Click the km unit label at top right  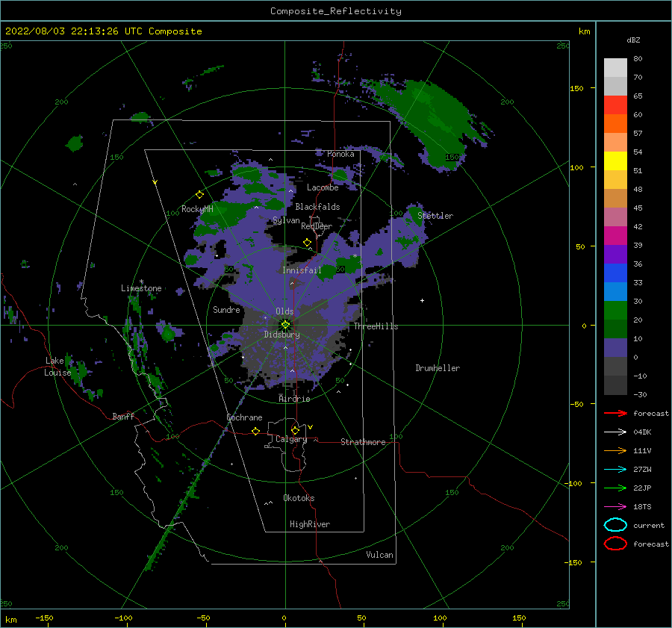click(584, 31)
